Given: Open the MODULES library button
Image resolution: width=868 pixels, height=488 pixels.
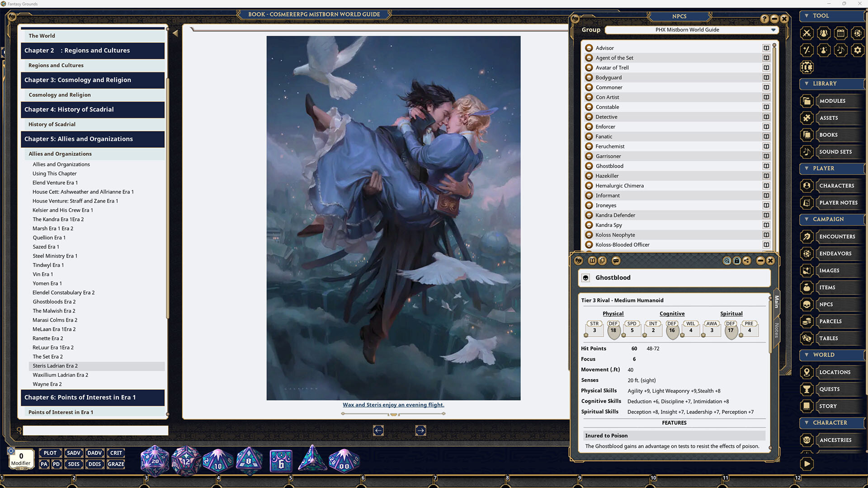Looking at the screenshot, I should (832, 101).
